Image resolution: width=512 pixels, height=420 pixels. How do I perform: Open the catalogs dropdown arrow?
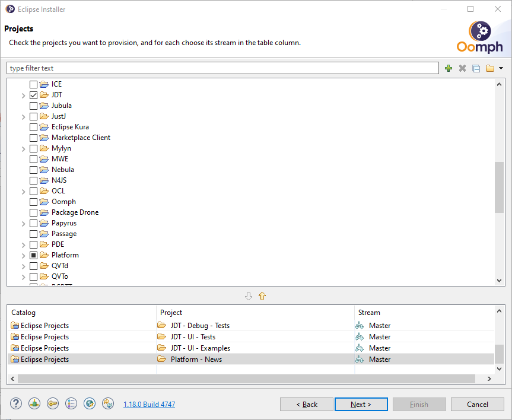point(501,68)
